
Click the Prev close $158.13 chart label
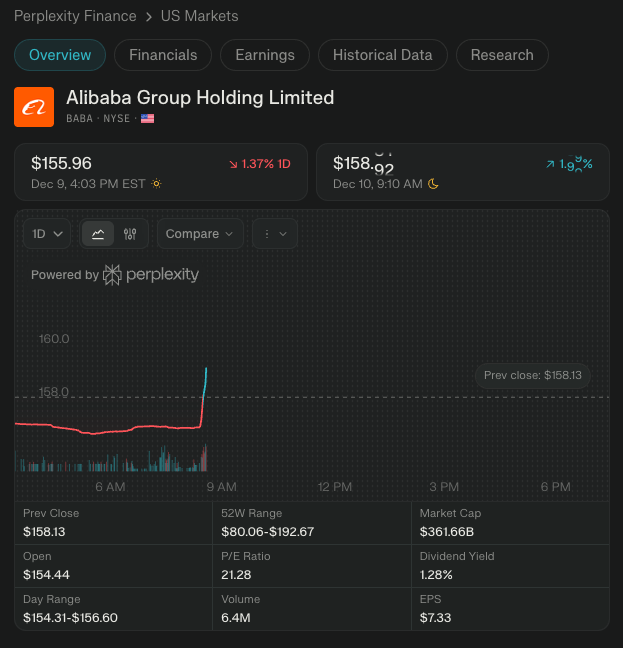point(532,375)
